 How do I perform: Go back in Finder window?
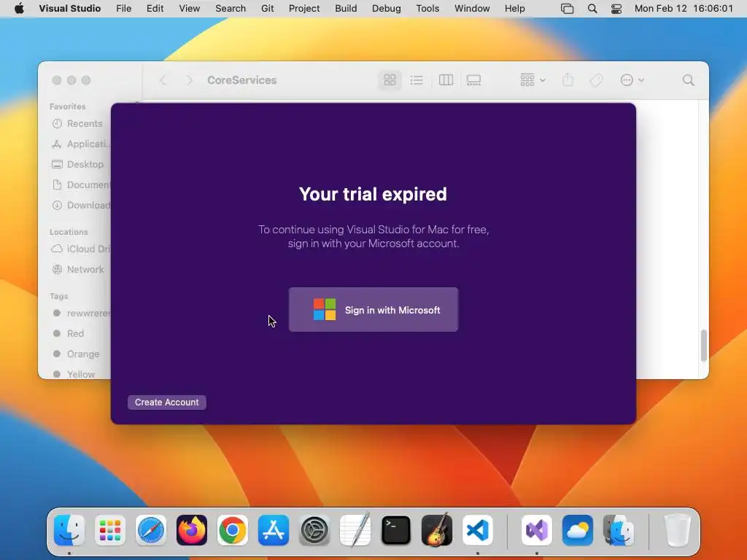(163, 80)
